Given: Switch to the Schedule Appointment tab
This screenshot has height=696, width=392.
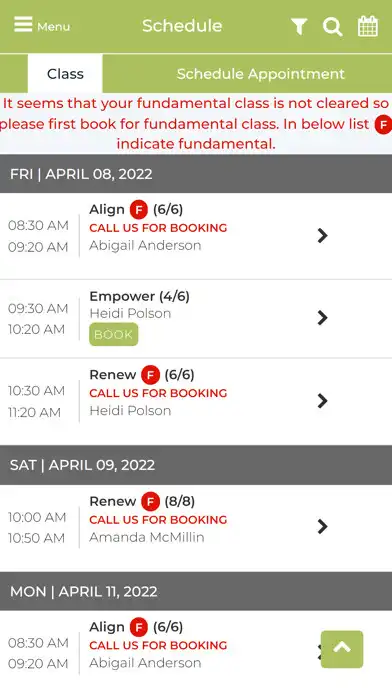Looking at the screenshot, I should coord(261,74).
